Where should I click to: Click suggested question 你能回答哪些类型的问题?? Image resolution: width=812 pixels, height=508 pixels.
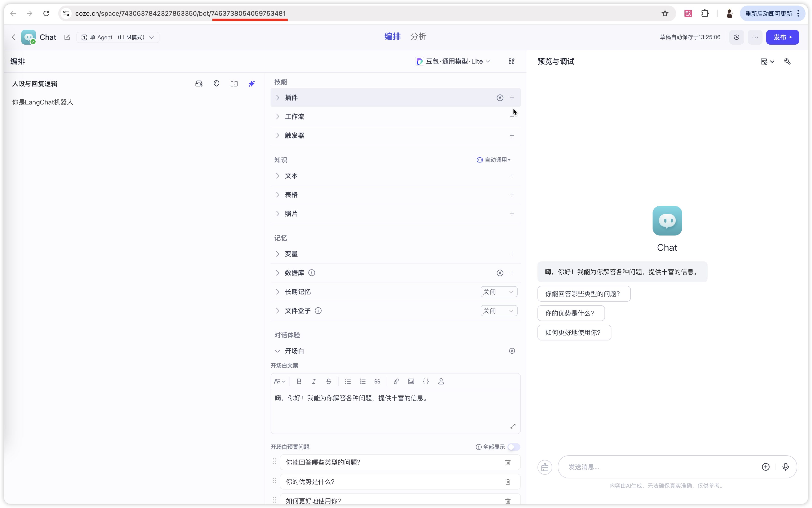point(583,294)
